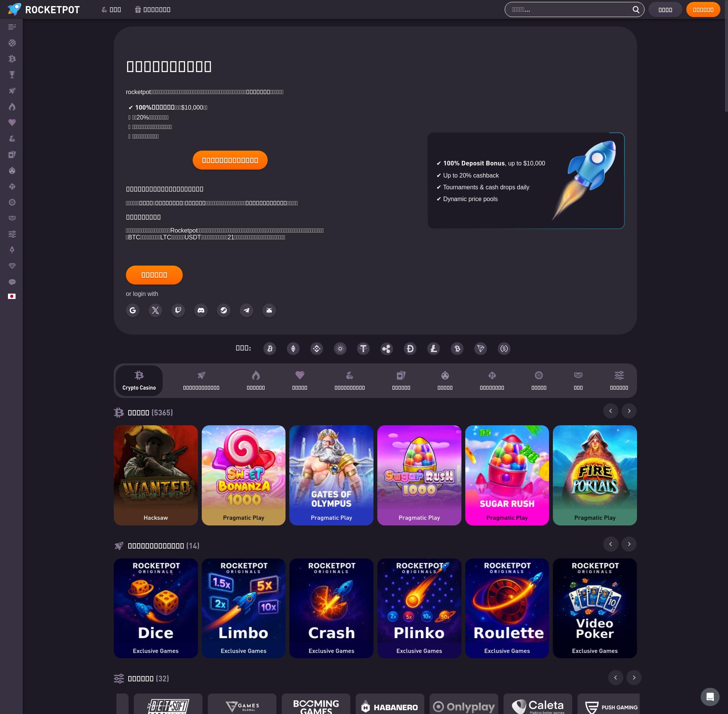Viewport: 728px width, 714px height.
Task: Click the orange top-right sign up button
Action: [x=703, y=9]
